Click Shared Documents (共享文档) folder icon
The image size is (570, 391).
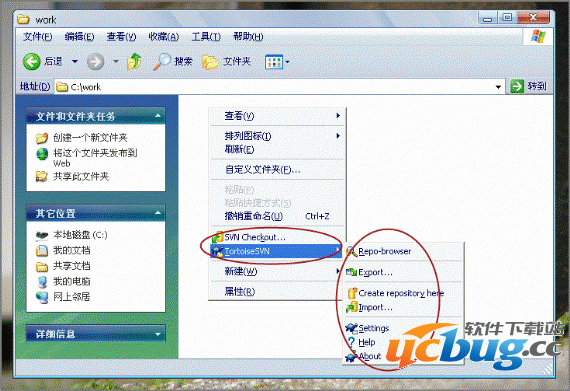pos(42,267)
